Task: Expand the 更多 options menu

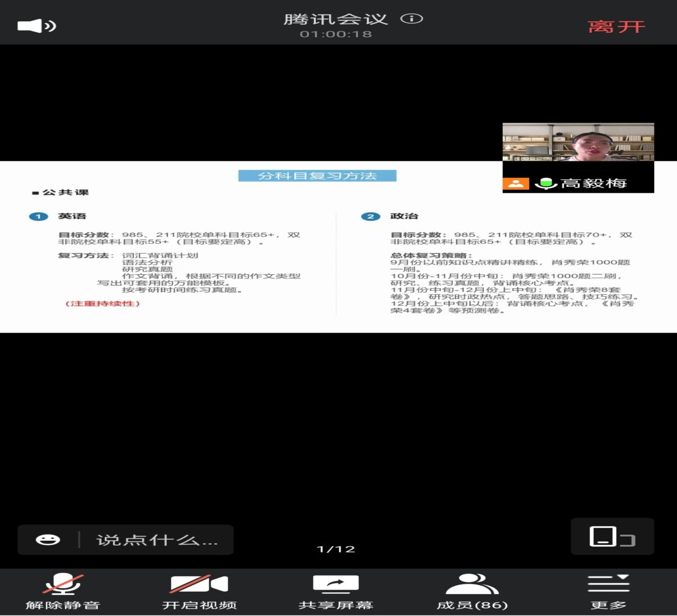Action: [x=609, y=592]
